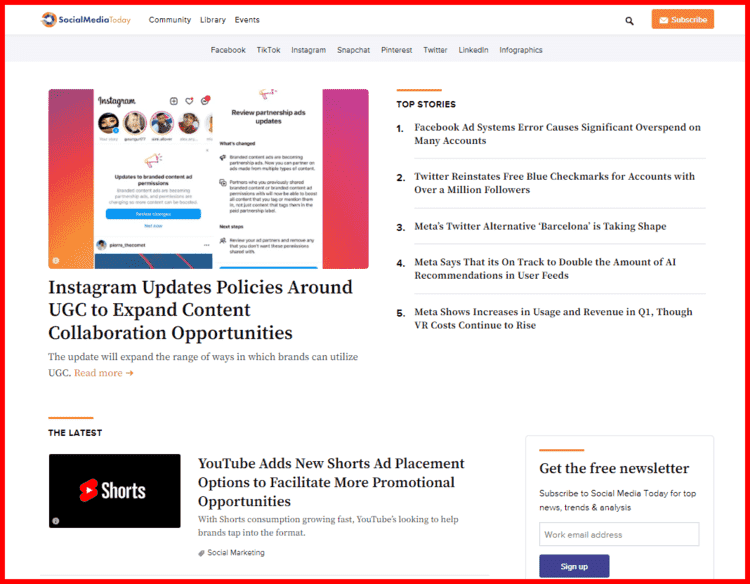
Task: Open Twitter Reinstates Free Blue Checkmarks story
Action: (554, 183)
